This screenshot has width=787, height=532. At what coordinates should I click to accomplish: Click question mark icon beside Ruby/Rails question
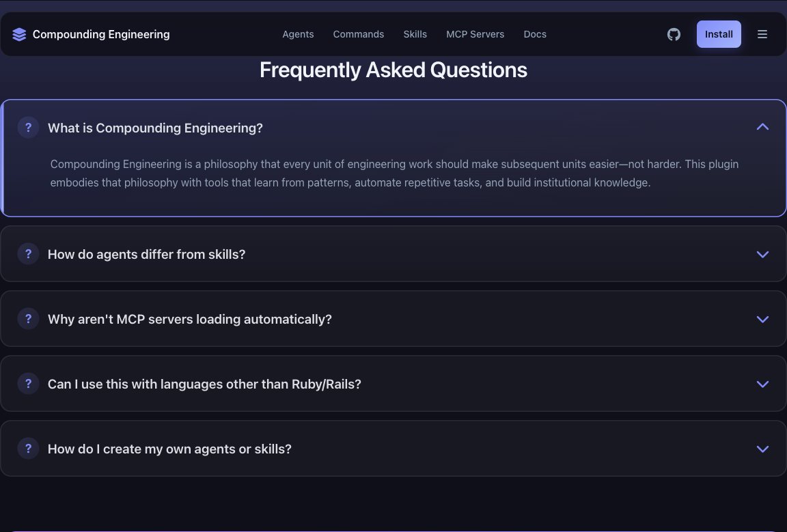pyautogui.click(x=28, y=384)
